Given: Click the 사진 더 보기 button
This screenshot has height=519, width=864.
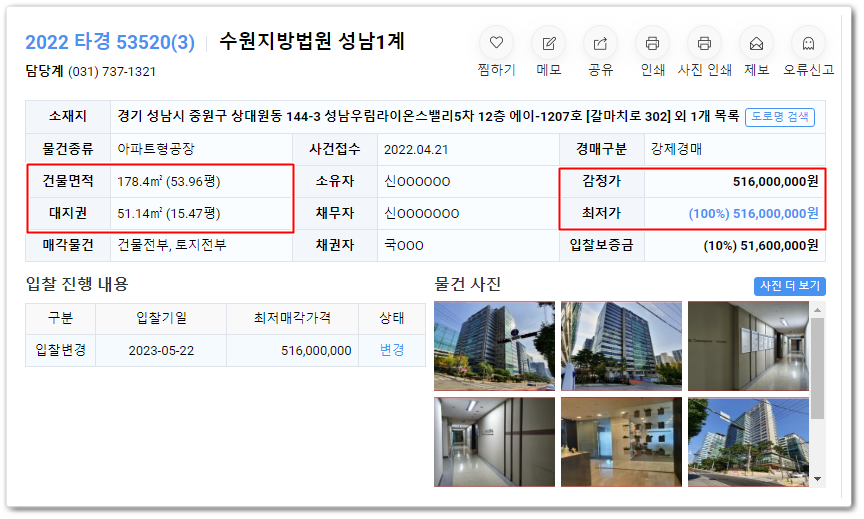Looking at the screenshot, I should click(x=790, y=286).
